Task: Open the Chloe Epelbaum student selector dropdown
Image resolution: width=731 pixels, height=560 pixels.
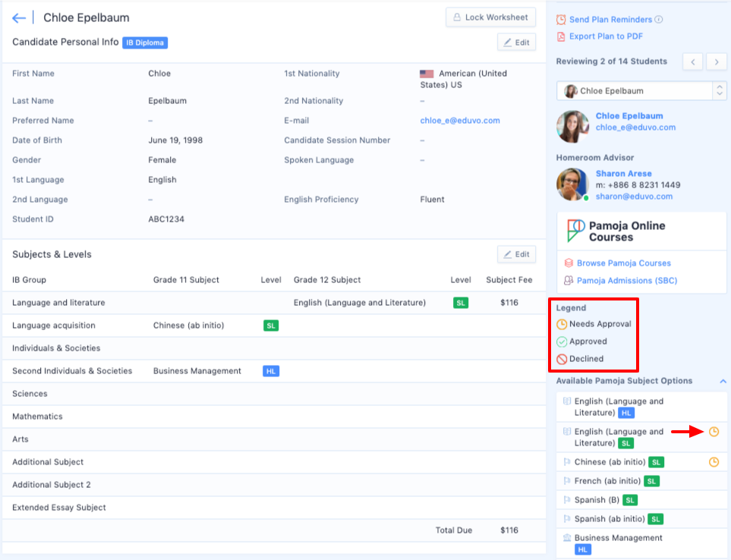Action: [641, 91]
